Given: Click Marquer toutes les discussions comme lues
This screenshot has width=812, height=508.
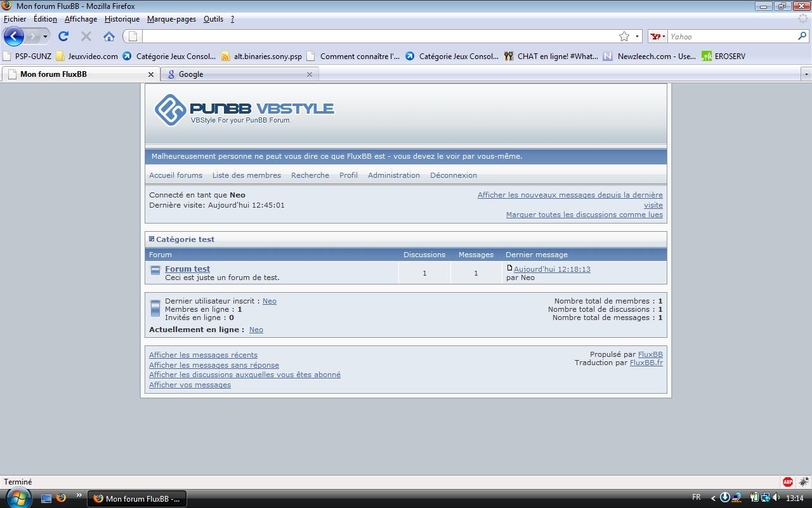Looking at the screenshot, I should tap(584, 215).
